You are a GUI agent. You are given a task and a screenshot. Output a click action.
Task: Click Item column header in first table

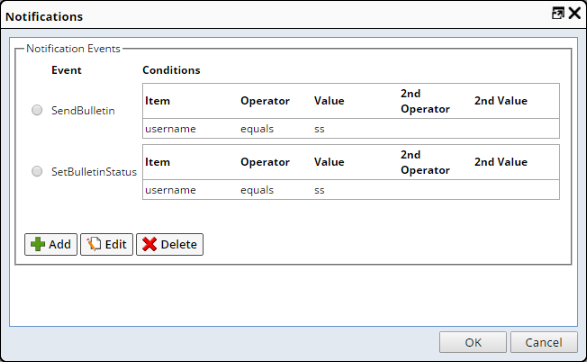158,101
